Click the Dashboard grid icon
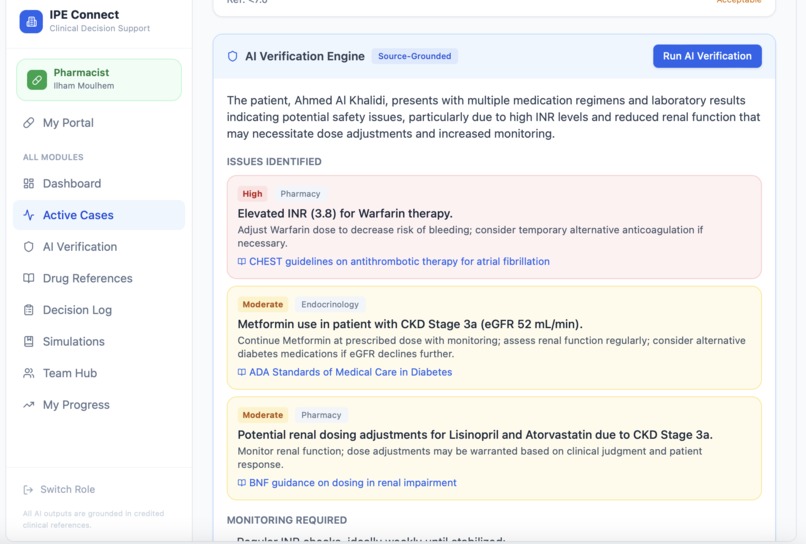The image size is (806, 544). click(x=29, y=184)
